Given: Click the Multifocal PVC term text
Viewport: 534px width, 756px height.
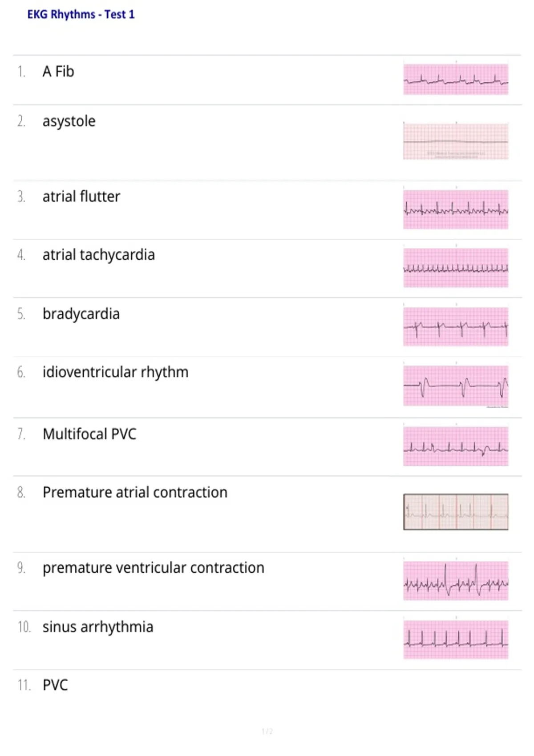Looking at the screenshot, I should click(89, 434).
